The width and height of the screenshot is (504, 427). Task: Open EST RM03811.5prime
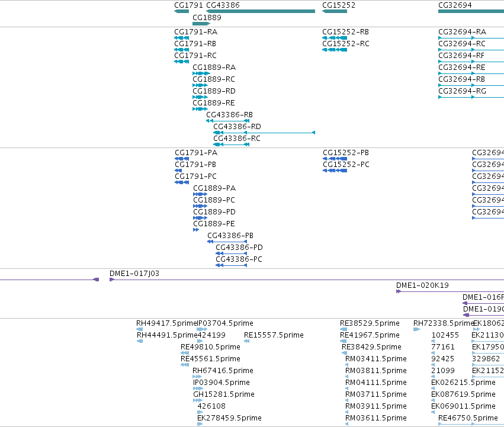click(x=376, y=371)
